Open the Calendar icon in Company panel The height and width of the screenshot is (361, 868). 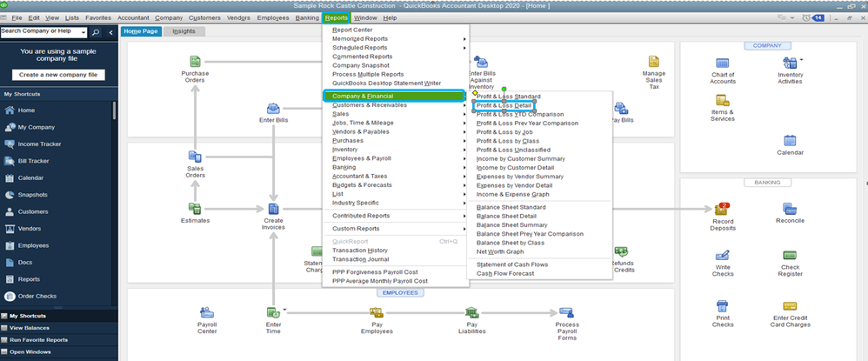click(790, 141)
